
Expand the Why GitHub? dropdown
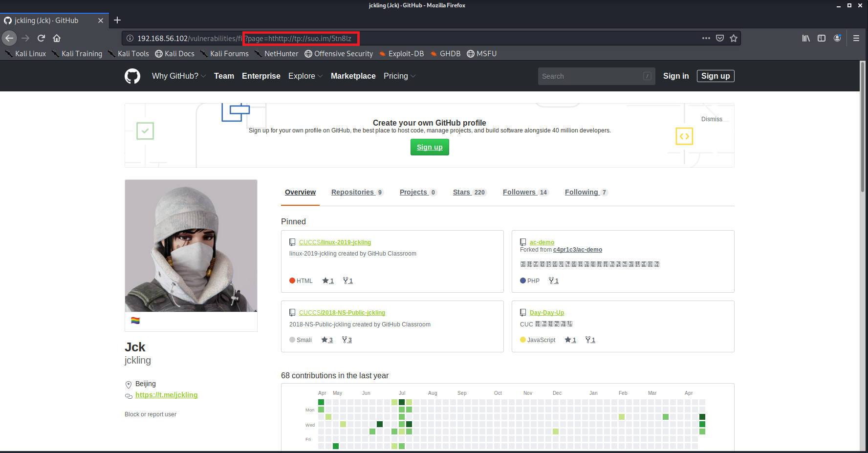tap(178, 76)
